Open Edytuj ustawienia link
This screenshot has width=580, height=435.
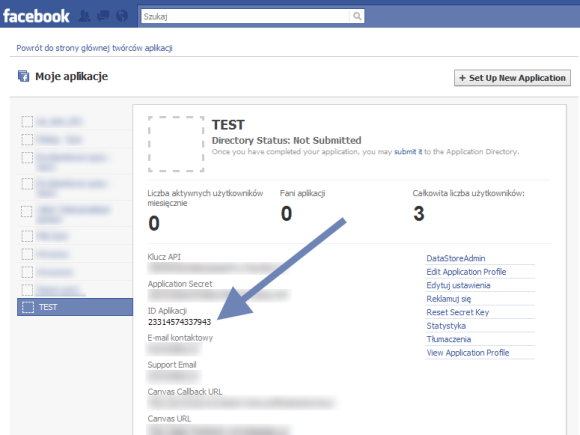coord(458,286)
